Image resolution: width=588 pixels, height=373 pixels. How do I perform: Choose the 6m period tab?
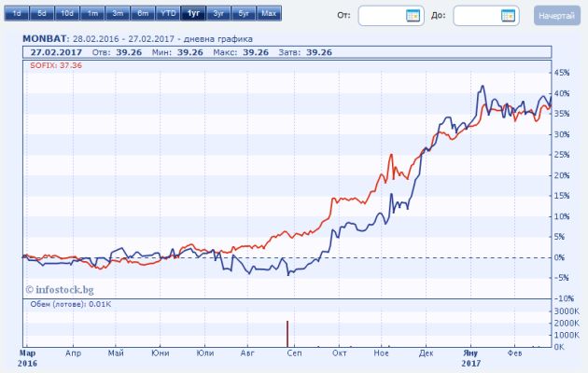143,13
